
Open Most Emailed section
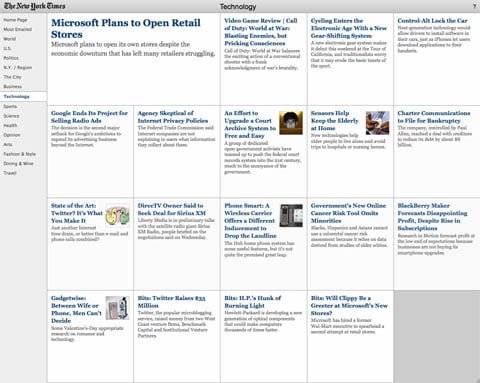(18, 29)
